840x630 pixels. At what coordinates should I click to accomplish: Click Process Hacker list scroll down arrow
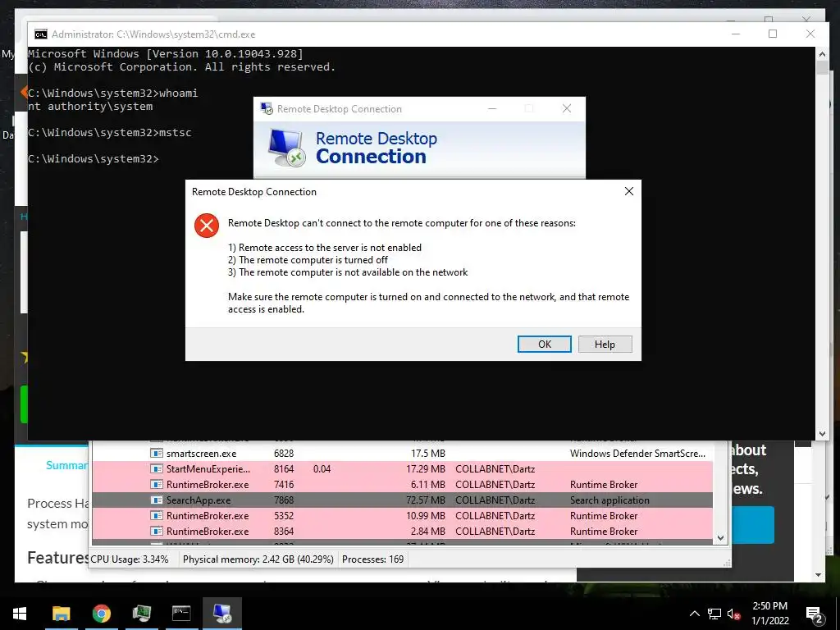720,538
